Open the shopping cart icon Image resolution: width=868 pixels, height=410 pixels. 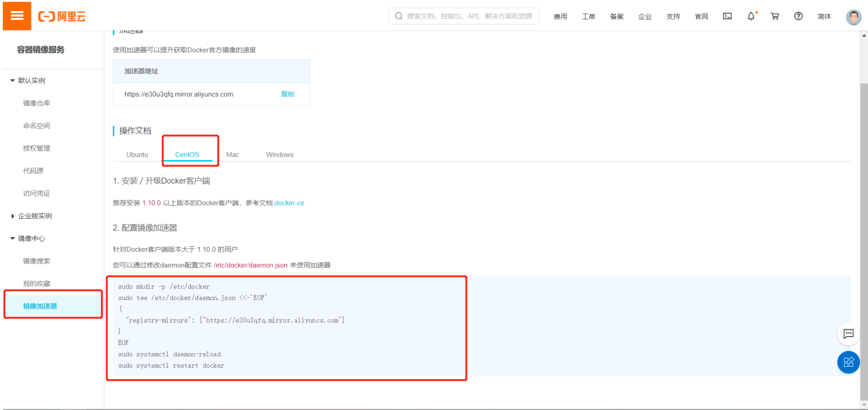[x=775, y=16]
